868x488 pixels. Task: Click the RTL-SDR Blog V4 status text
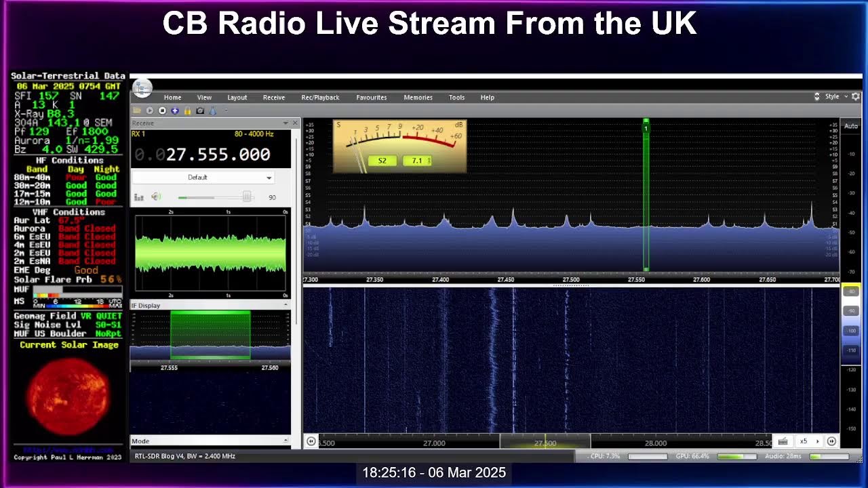185,456
